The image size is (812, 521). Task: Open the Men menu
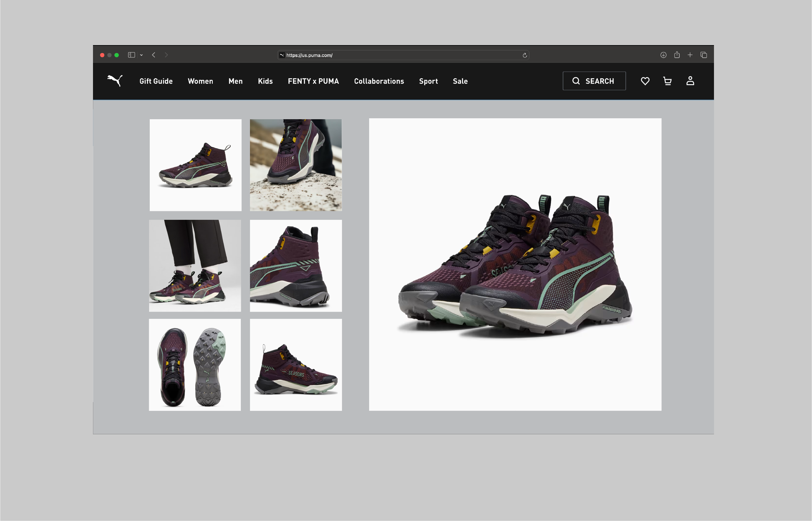tap(235, 81)
